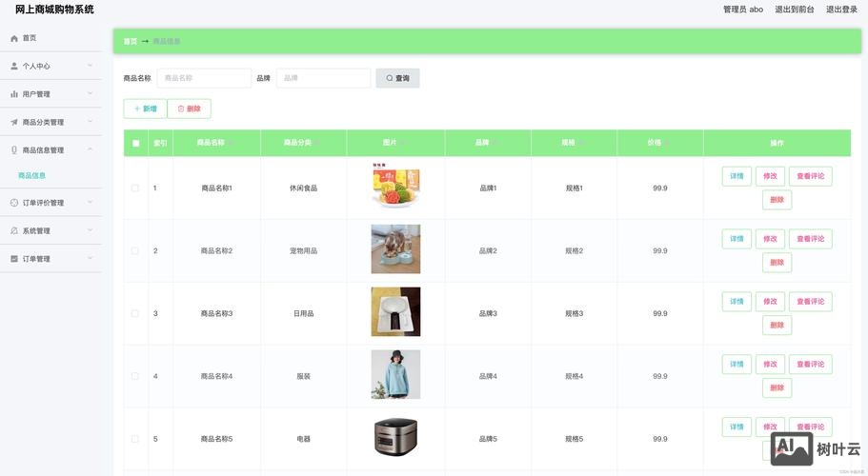Click the 查询 search button
Screen dimensions: 868x476
click(x=397, y=78)
